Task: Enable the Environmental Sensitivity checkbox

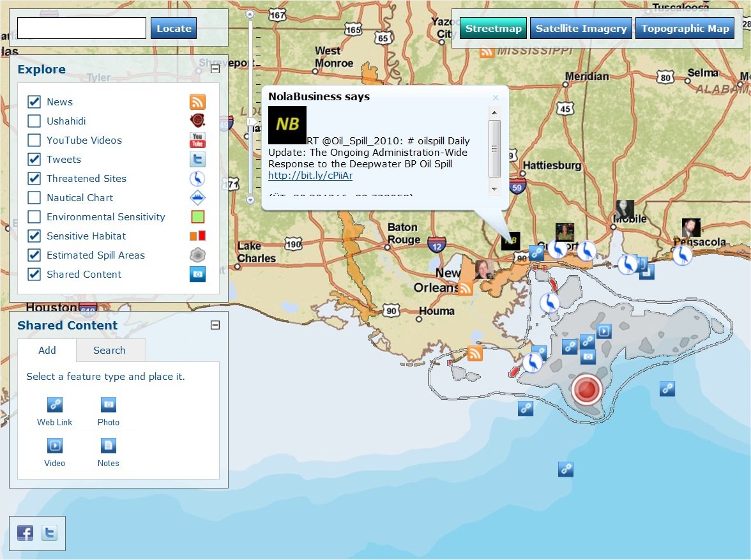Action: tap(34, 216)
